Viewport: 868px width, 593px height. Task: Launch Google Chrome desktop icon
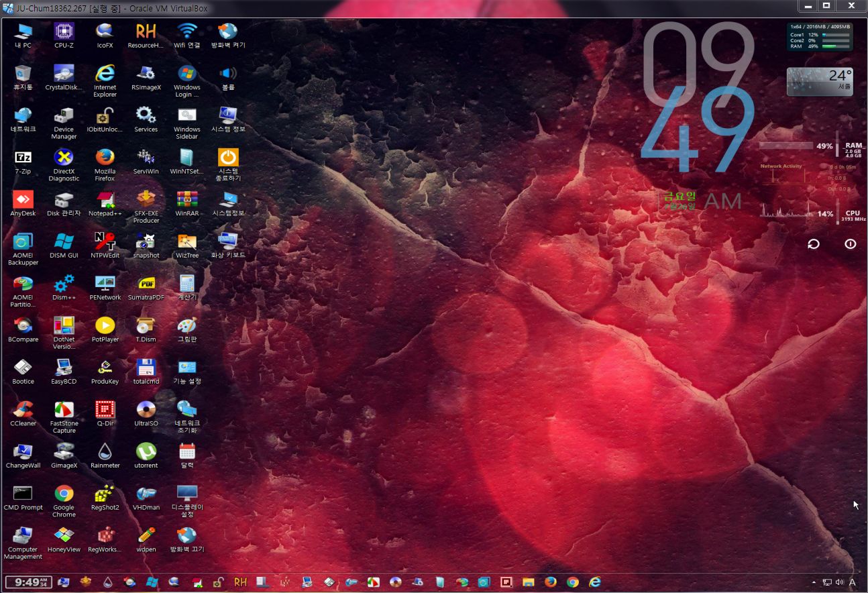coord(64,502)
